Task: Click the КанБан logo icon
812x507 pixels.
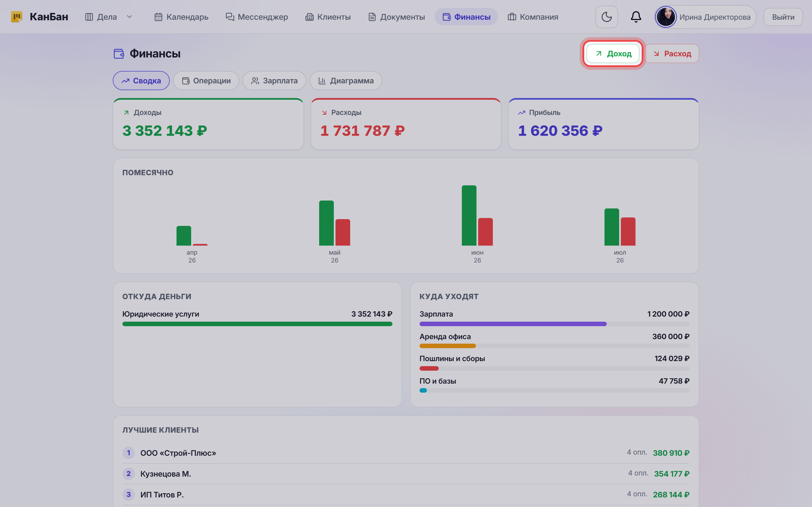Action: [16, 17]
